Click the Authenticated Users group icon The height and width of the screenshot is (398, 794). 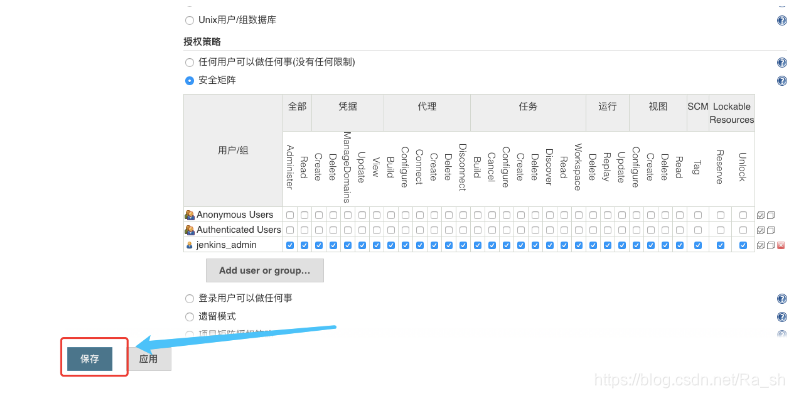pyautogui.click(x=190, y=230)
